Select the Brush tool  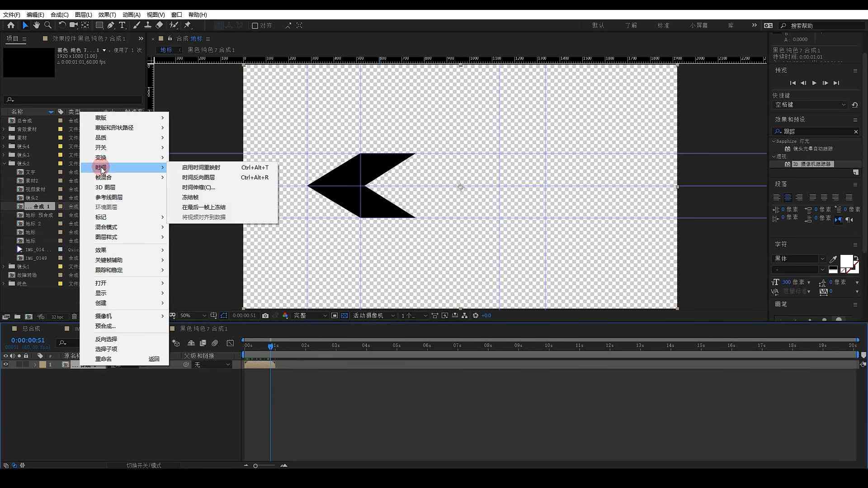point(137,25)
